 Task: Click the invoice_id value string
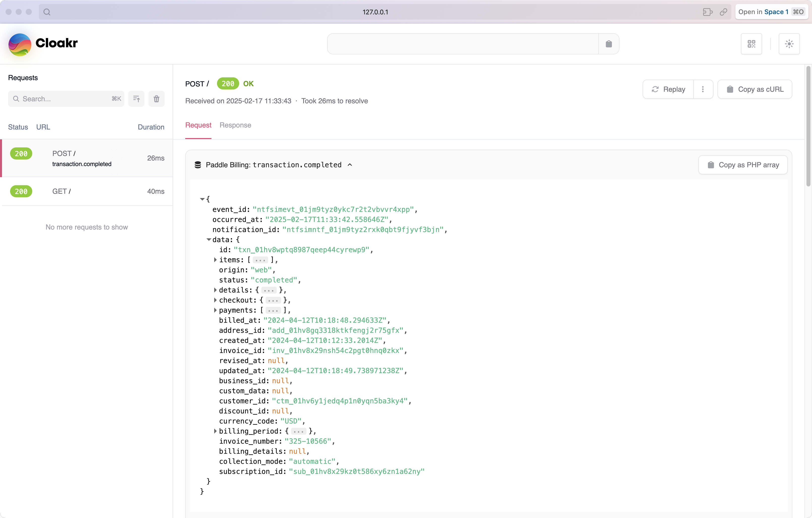pos(335,350)
